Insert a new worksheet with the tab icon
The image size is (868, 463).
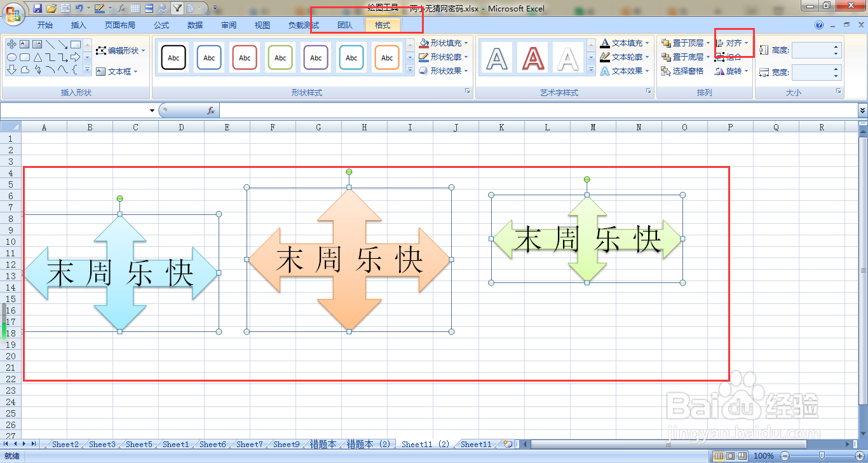[x=507, y=444]
